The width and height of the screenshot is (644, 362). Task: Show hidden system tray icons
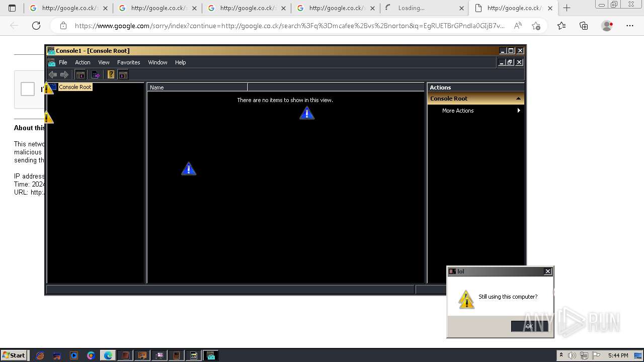[561, 355]
